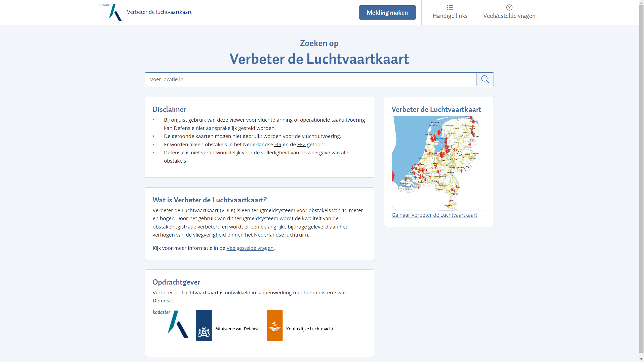Click the Voer locatie in search field

[x=310, y=79]
